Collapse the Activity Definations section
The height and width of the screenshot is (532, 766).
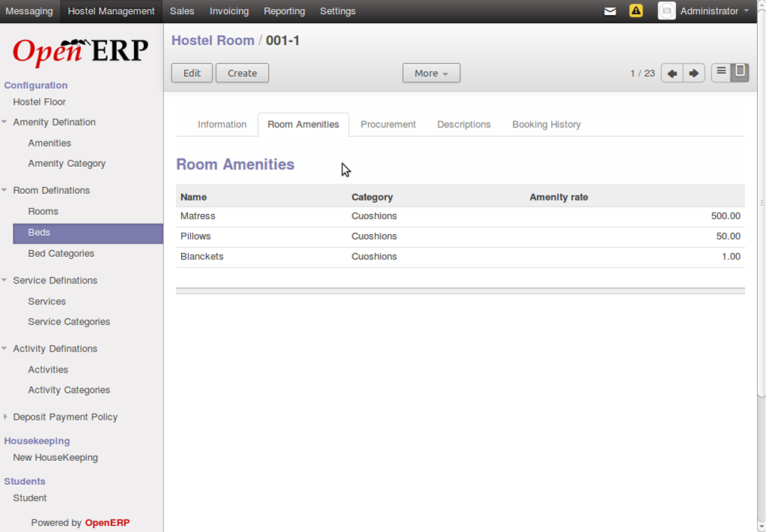[4, 349]
